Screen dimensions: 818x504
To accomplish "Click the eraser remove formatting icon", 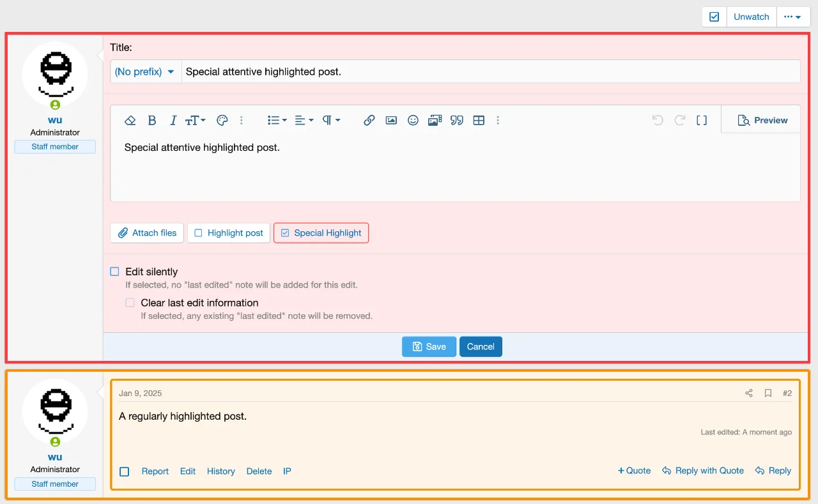I will tap(130, 120).
